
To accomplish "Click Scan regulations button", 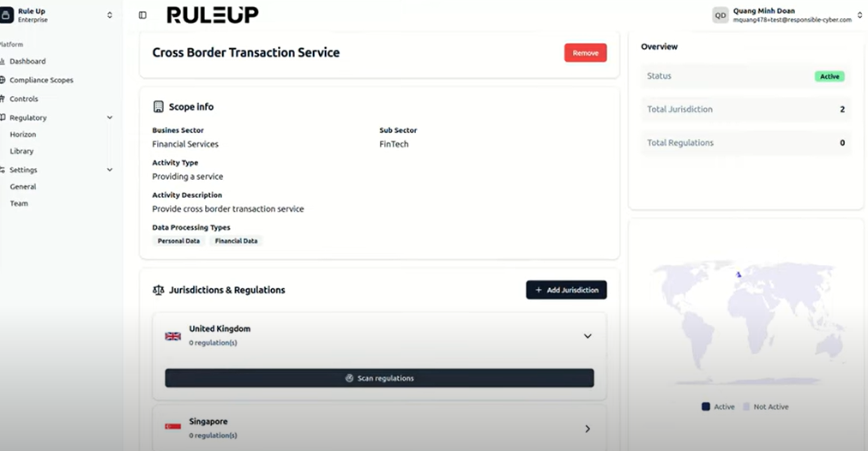I will pyautogui.click(x=379, y=378).
